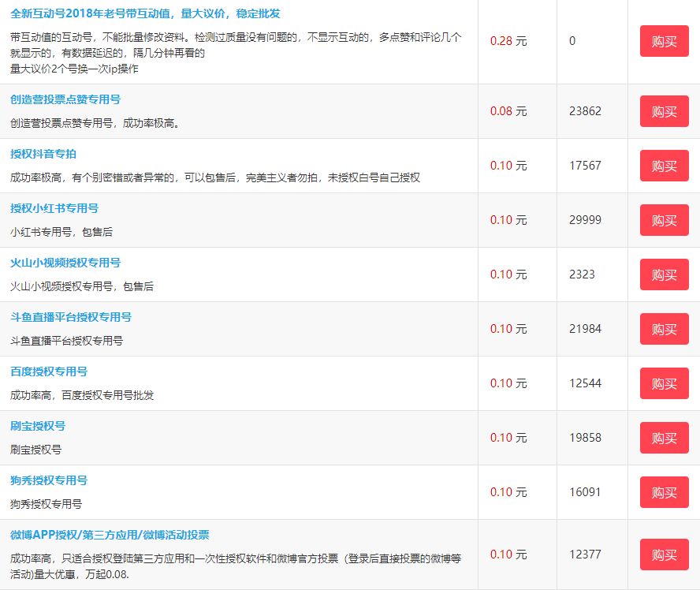Purchase the 刷宝授权号 item
Image resolution: width=700 pixels, height=590 pixels.
tap(665, 438)
